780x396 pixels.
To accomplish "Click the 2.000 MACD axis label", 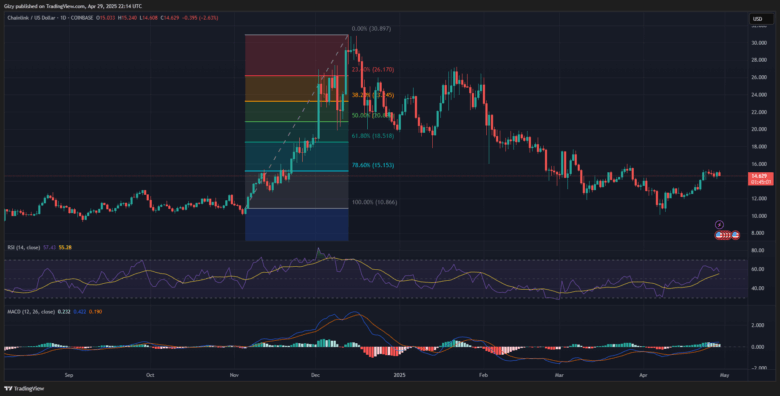I will (x=758, y=325).
